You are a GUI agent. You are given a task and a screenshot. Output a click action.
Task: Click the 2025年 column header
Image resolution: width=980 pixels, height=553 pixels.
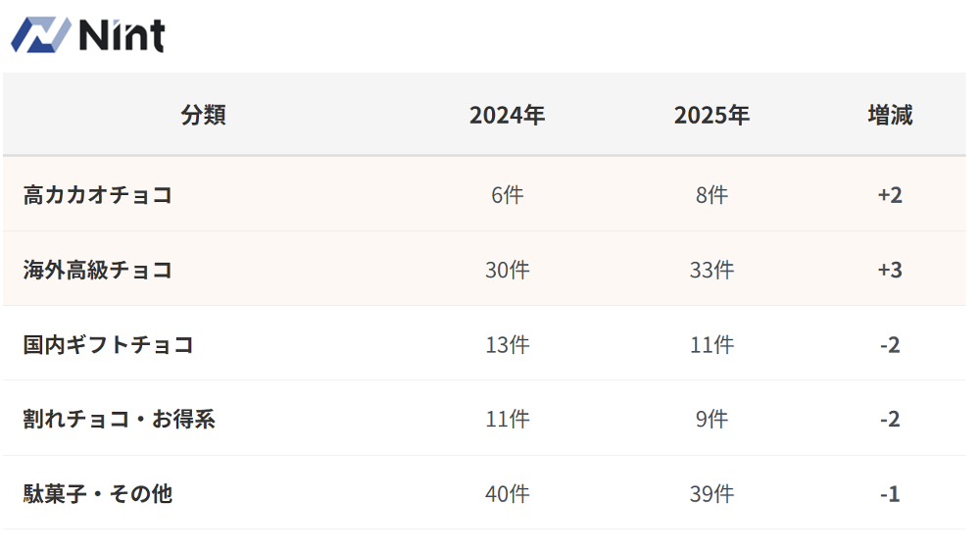(711, 116)
